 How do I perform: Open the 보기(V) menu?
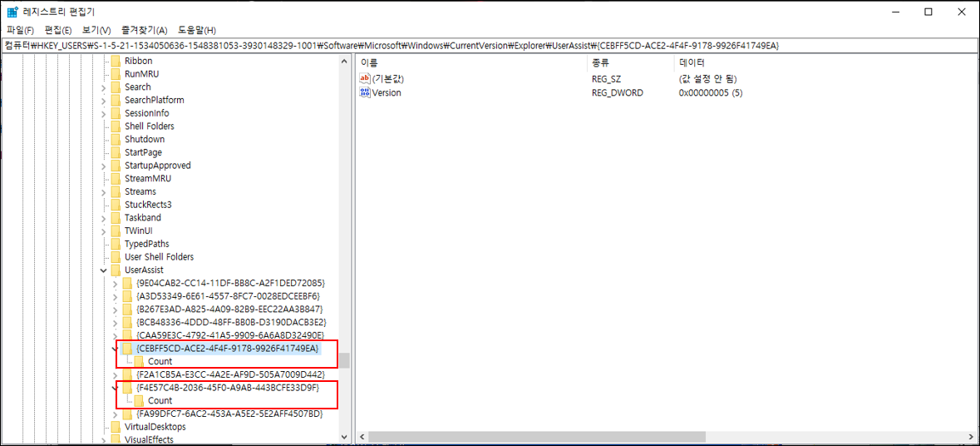tap(96, 30)
